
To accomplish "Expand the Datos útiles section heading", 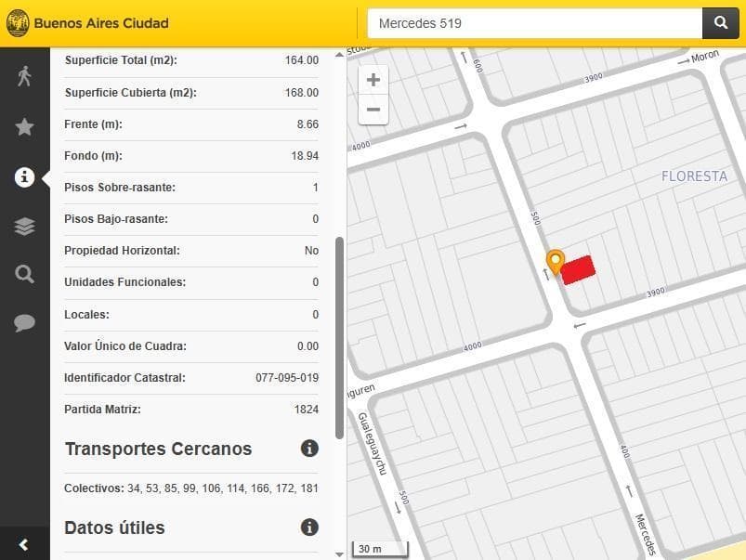I will (114, 528).
